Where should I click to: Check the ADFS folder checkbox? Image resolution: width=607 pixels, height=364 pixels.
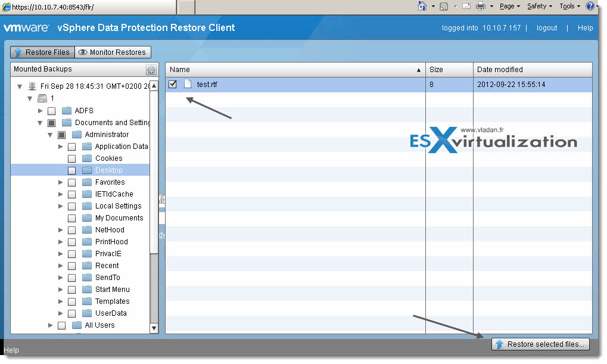click(x=51, y=111)
